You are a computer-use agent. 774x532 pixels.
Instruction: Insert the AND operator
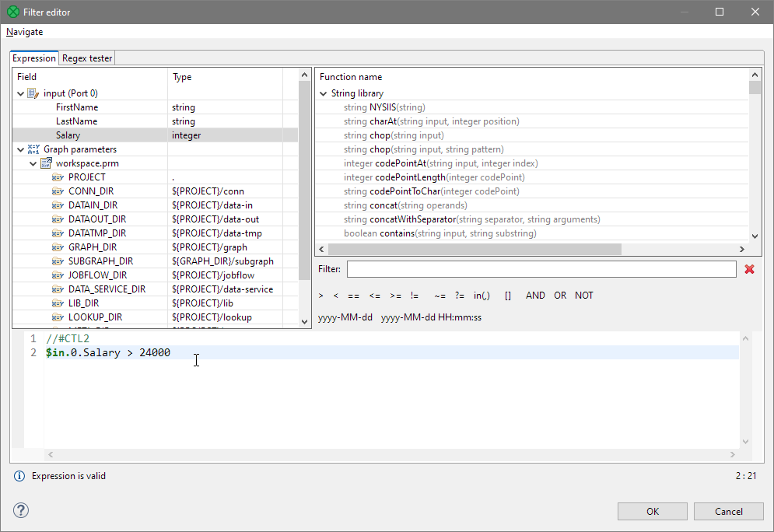point(535,296)
